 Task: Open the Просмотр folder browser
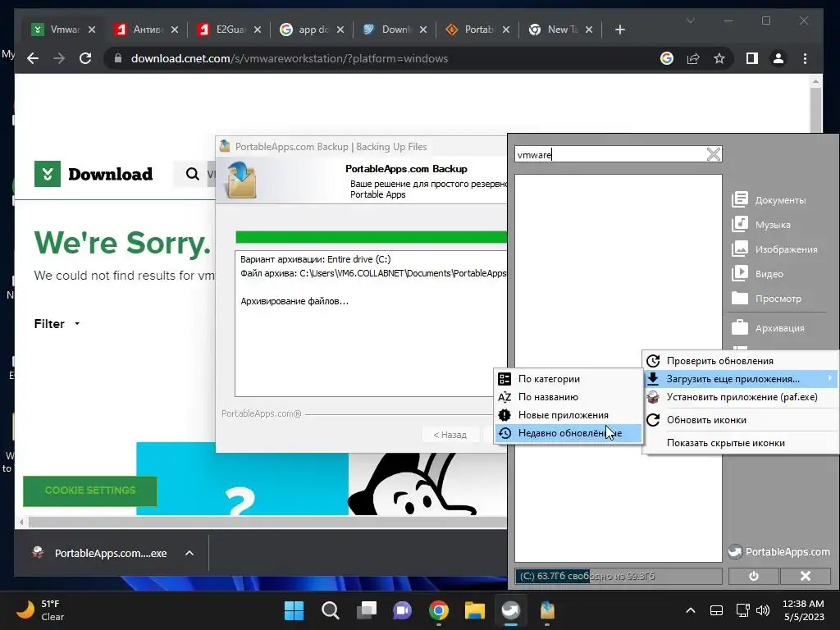tap(767, 299)
